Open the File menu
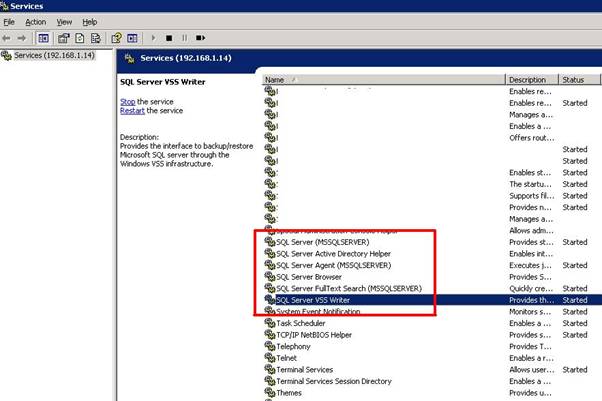The height and width of the screenshot is (401, 602). (x=9, y=22)
